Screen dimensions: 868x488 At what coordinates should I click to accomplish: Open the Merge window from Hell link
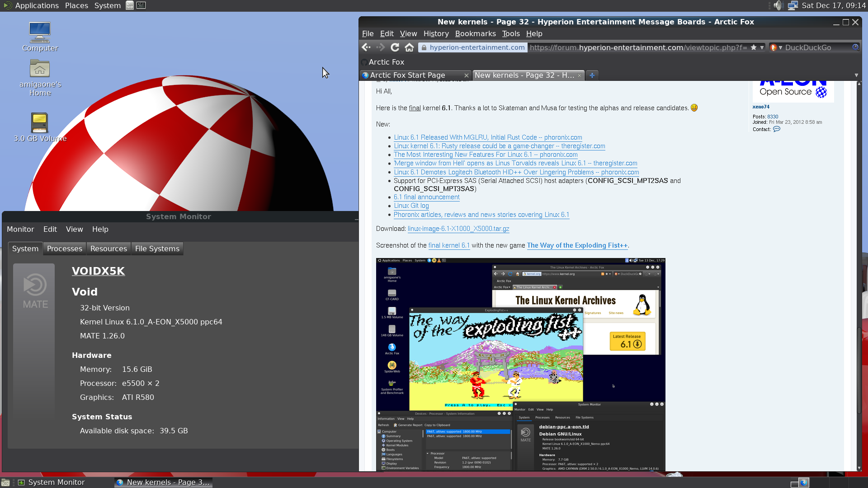pyautogui.click(x=515, y=163)
